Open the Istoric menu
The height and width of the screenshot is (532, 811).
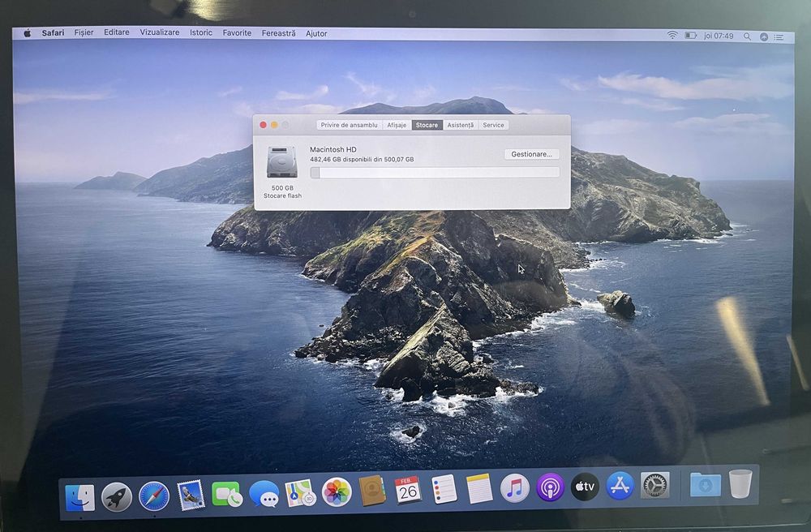point(200,32)
